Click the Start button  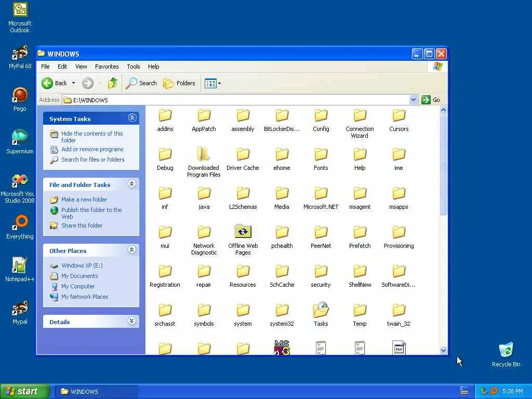pyautogui.click(x=25, y=391)
